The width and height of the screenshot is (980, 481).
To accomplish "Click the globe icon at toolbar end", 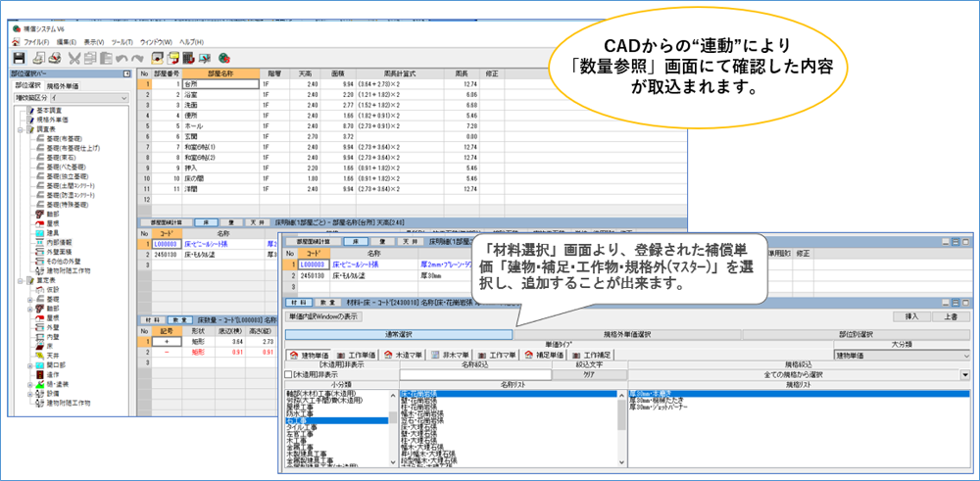I will click(224, 58).
